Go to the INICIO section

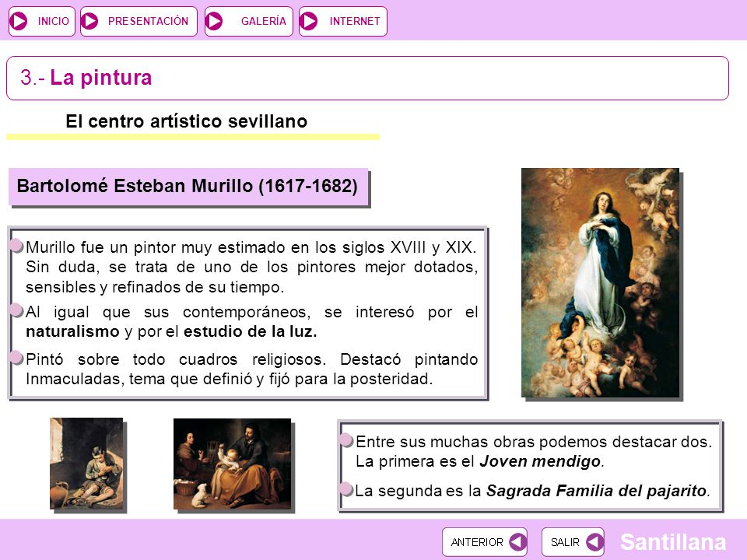(42, 22)
